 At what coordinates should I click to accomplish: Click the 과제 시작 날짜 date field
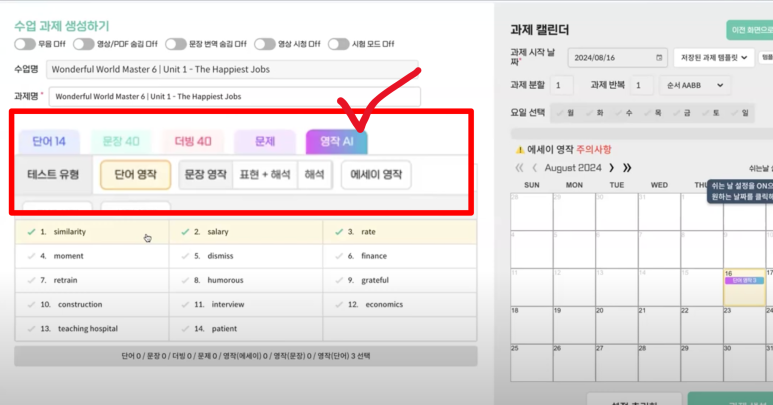click(618, 58)
